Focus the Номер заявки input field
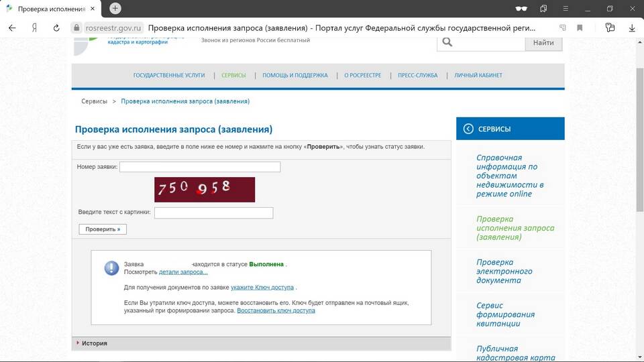 (x=200, y=167)
